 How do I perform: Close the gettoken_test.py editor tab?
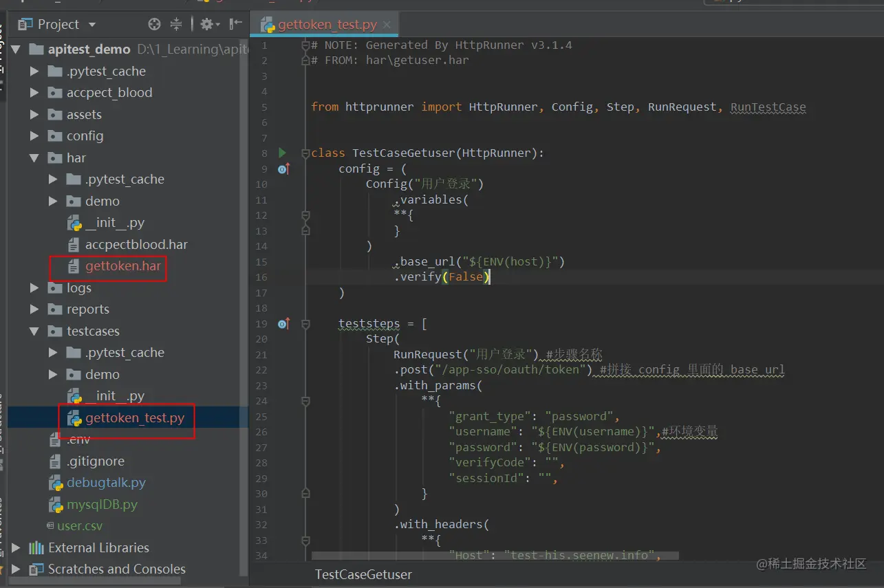[388, 25]
